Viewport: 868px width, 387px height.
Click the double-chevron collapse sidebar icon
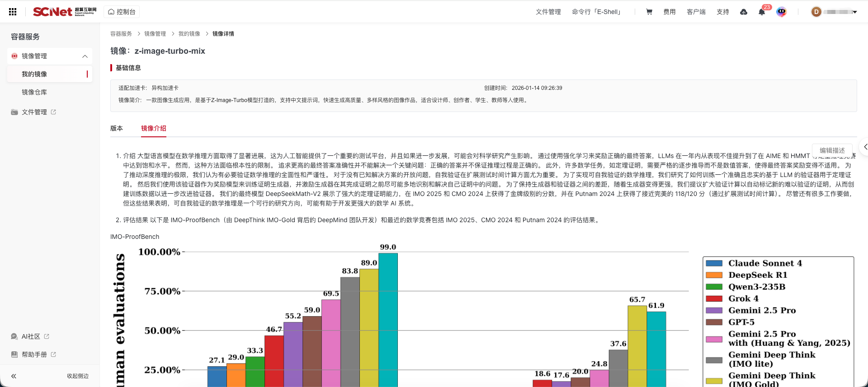click(14, 376)
